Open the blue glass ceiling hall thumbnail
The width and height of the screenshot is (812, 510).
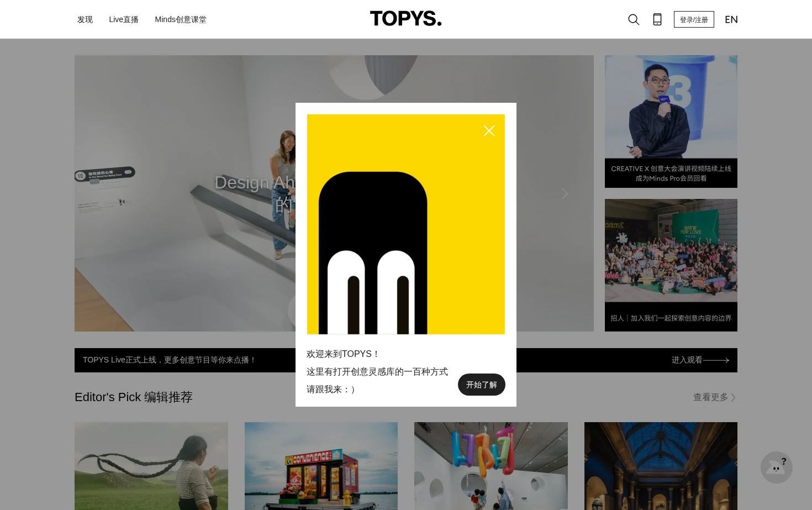click(661, 466)
